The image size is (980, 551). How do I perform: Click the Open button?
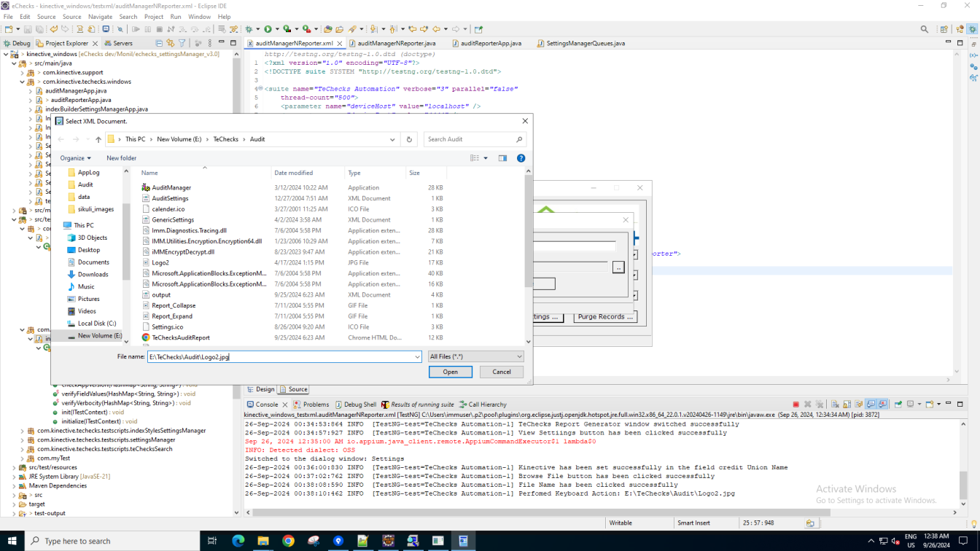[450, 372]
